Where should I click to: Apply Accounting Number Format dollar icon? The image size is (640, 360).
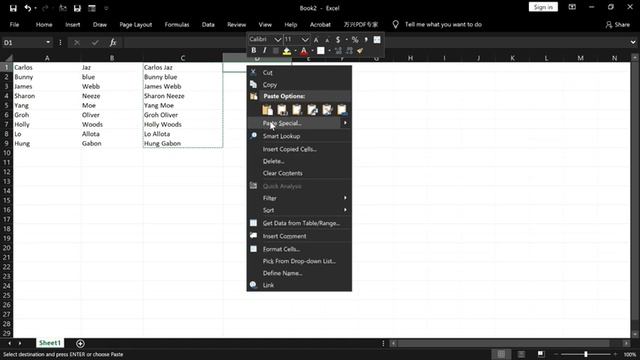click(x=338, y=40)
